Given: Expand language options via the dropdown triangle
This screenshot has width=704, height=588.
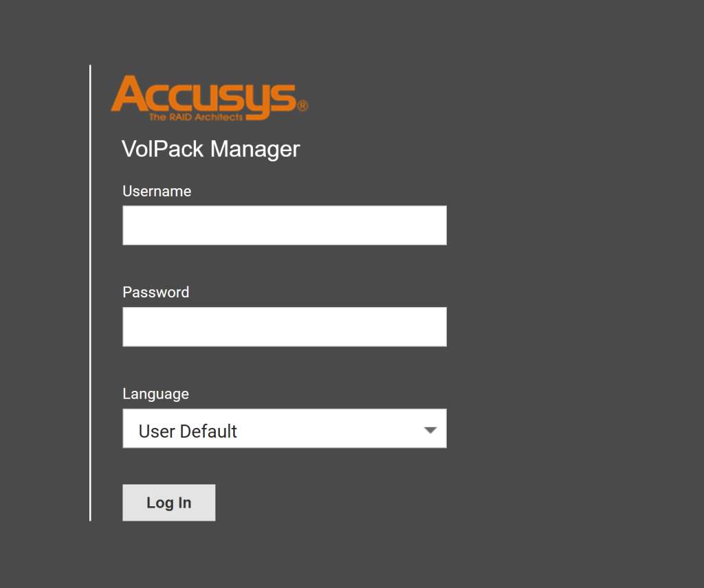Looking at the screenshot, I should coord(430,430).
